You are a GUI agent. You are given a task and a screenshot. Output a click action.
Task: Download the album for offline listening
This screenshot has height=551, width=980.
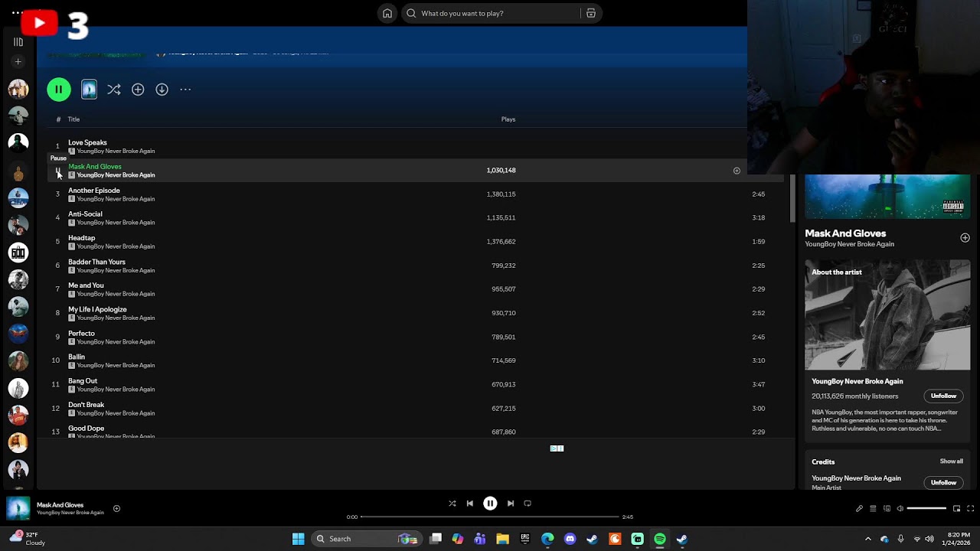coord(162,90)
